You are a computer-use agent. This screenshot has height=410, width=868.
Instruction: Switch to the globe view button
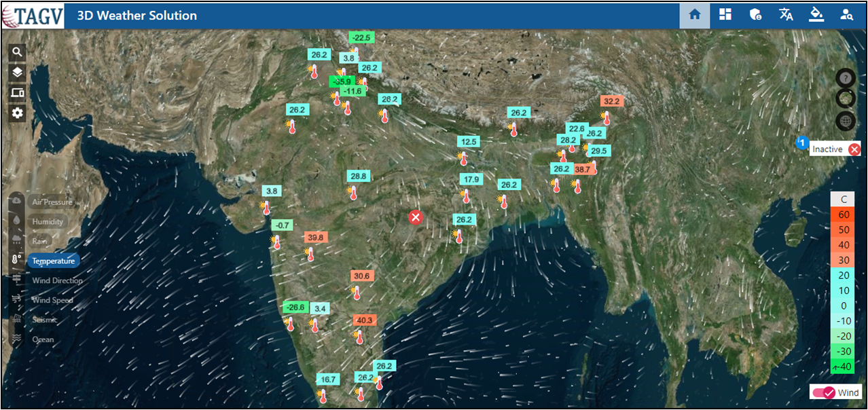[846, 122]
